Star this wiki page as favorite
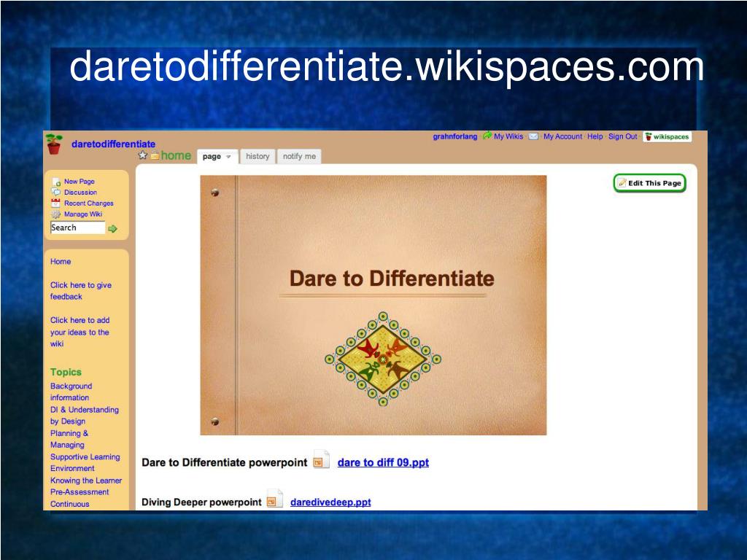747x560 pixels. pos(142,155)
